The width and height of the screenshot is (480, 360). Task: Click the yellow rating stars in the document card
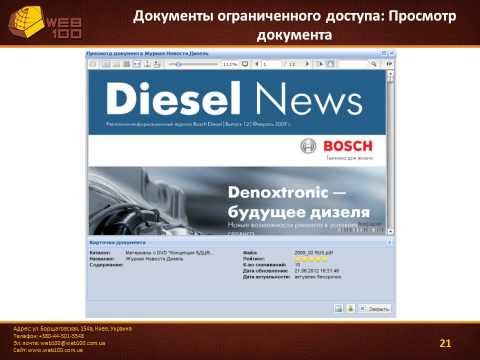(311, 259)
